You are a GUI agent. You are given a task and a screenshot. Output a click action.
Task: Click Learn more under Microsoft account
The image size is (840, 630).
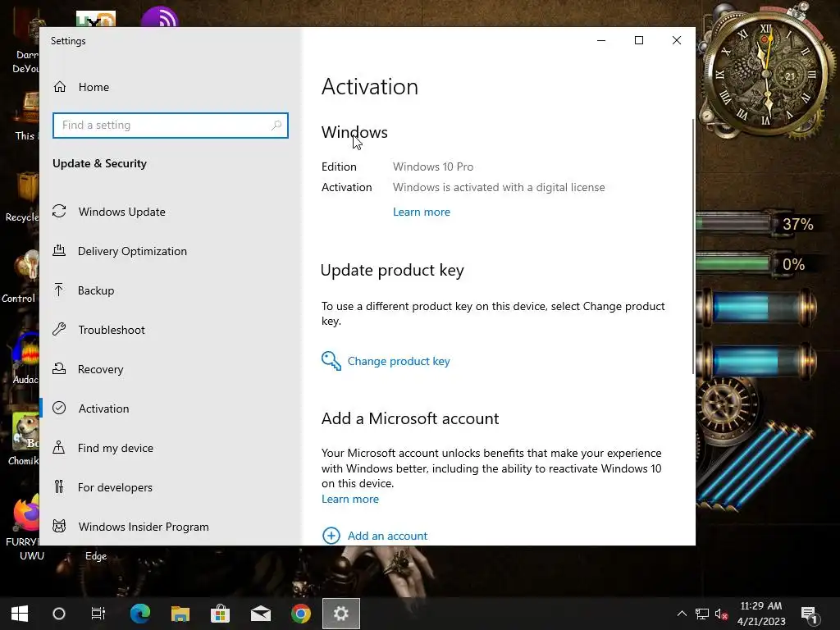point(349,499)
